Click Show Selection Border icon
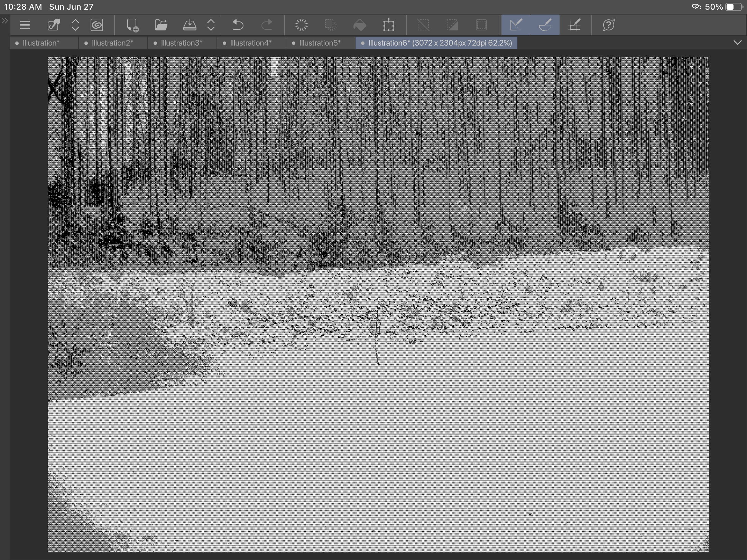The height and width of the screenshot is (560, 747). pos(481,25)
